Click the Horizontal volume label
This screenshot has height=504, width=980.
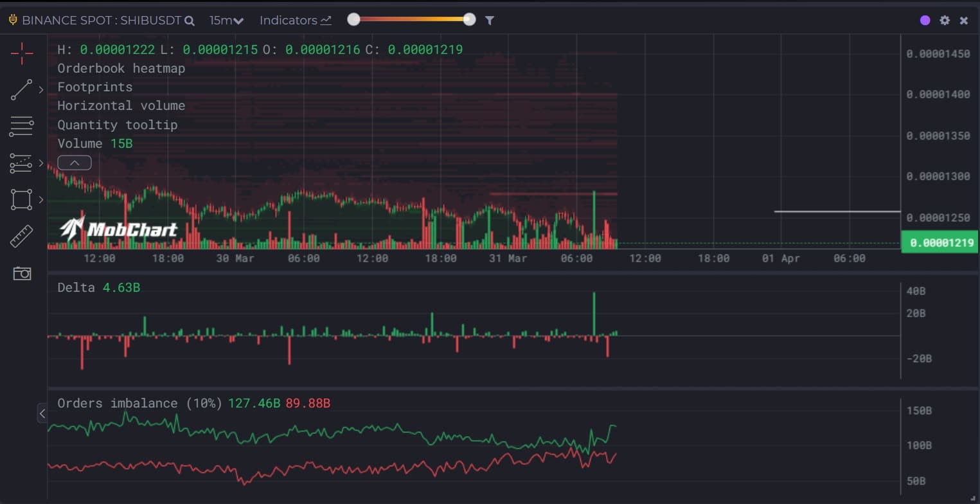coord(121,105)
